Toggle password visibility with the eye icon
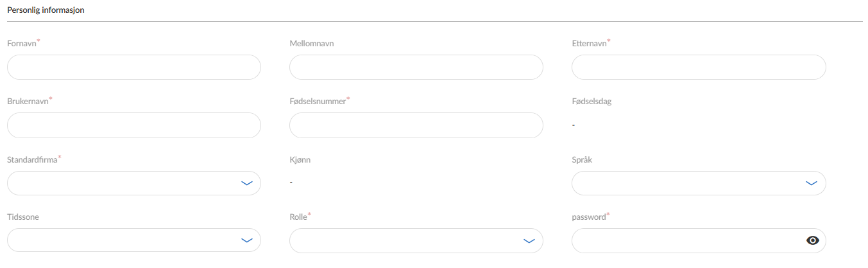Image resolution: width=868 pixels, height=268 pixels. (813, 240)
